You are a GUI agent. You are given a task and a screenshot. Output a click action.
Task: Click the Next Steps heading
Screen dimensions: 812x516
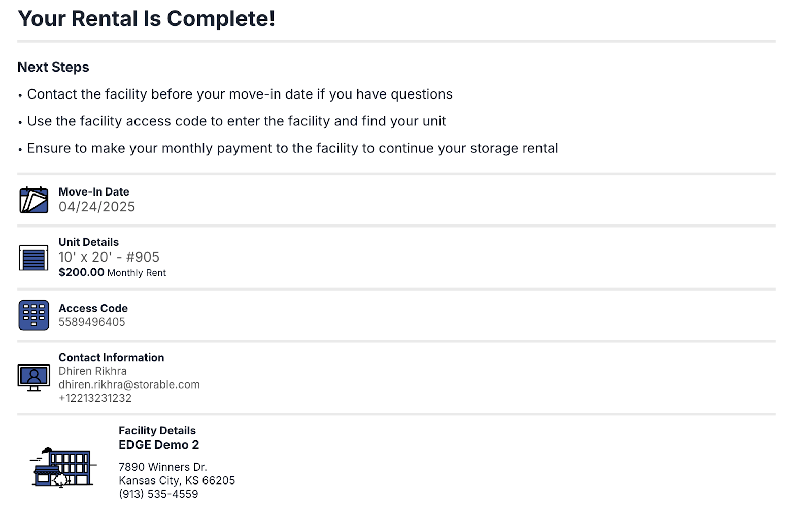pos(53,67)
